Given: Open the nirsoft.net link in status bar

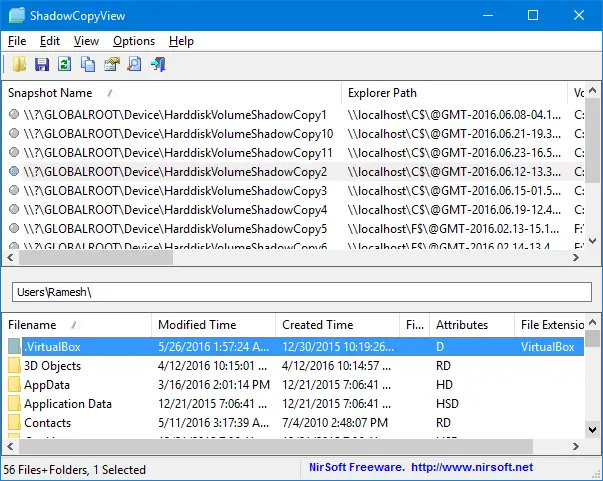Looking at the screenshot, I should coord(472,467).
